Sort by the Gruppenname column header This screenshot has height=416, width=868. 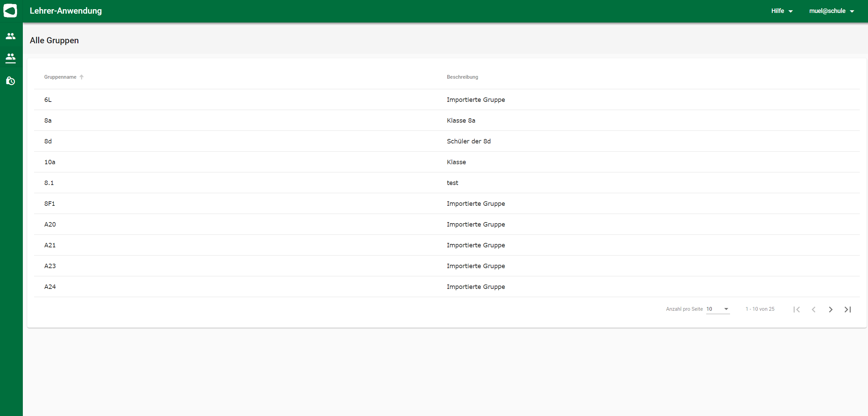click(x=60, y=77)
